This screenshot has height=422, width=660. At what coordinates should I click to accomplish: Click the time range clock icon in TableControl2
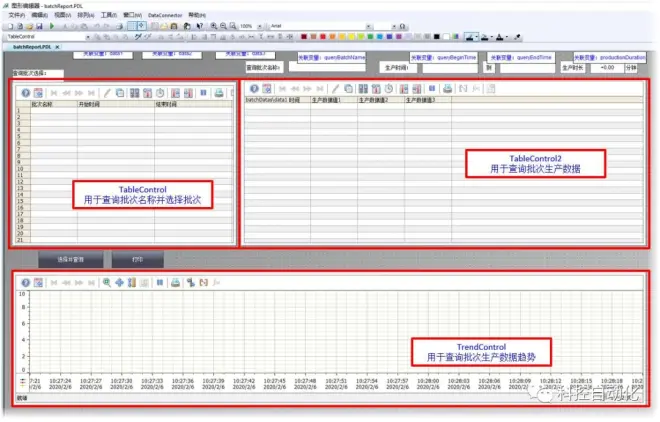point(389,89)
